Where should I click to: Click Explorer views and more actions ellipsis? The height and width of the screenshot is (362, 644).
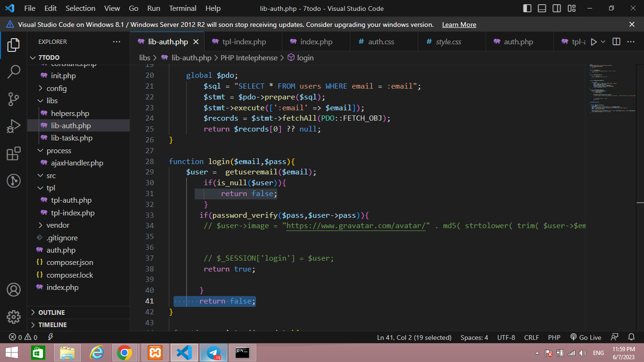pyautogui.click(x=116, y=42)
